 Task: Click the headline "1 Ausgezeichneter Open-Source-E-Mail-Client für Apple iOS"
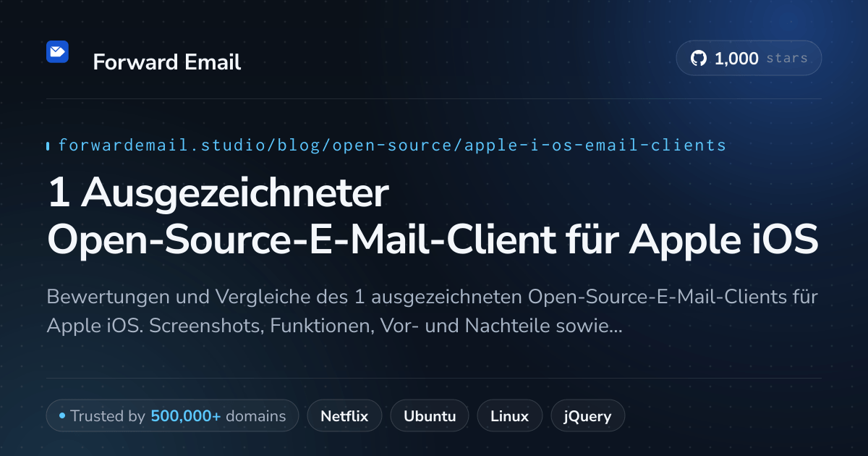click(x=433, y=216)
